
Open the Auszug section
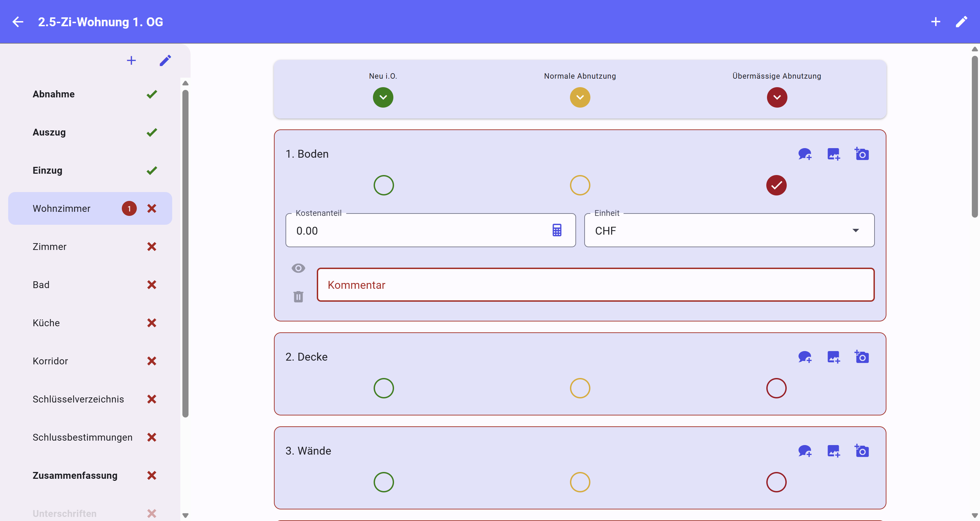[x=90, y=132]
